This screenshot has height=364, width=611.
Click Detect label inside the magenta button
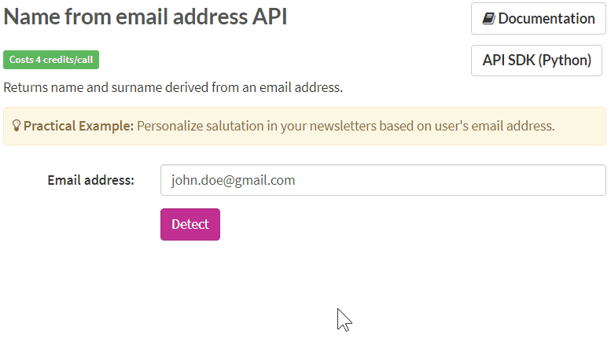pos(190,225)
